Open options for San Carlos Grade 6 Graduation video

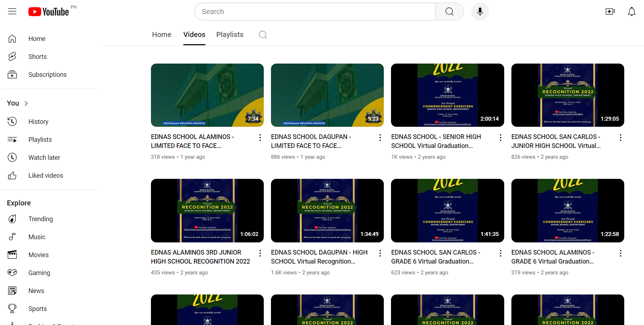click(x=501, y=253)
